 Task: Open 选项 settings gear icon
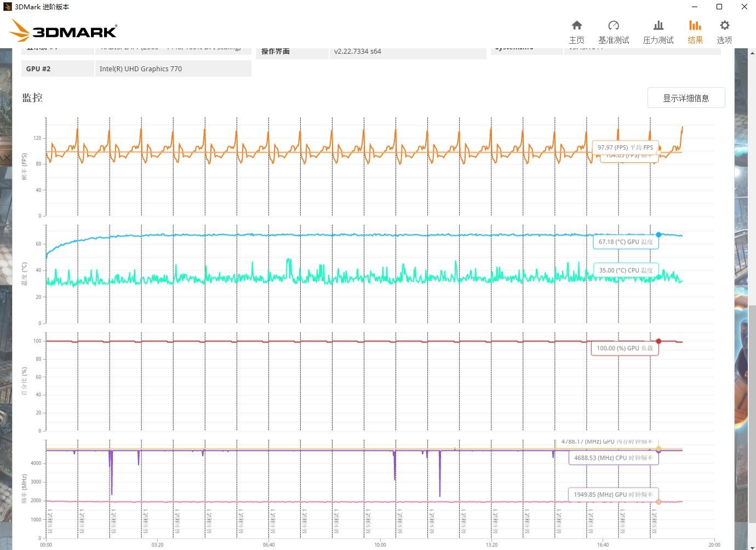pos(724,32)
